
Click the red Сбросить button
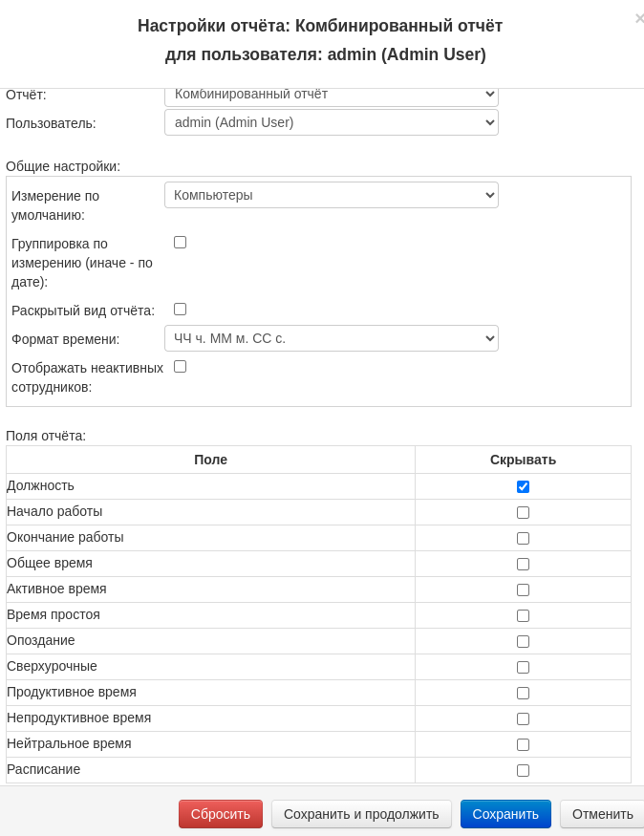(220, 814)
